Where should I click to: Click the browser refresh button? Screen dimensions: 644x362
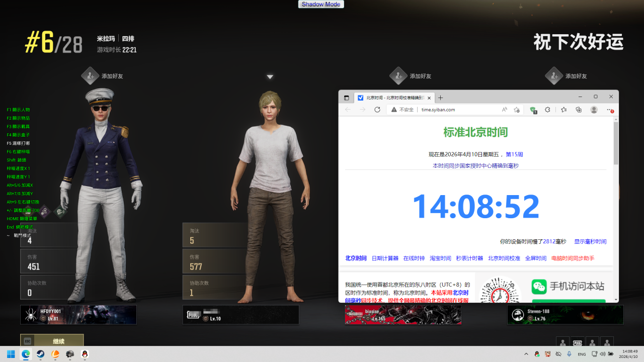point(377,110)
